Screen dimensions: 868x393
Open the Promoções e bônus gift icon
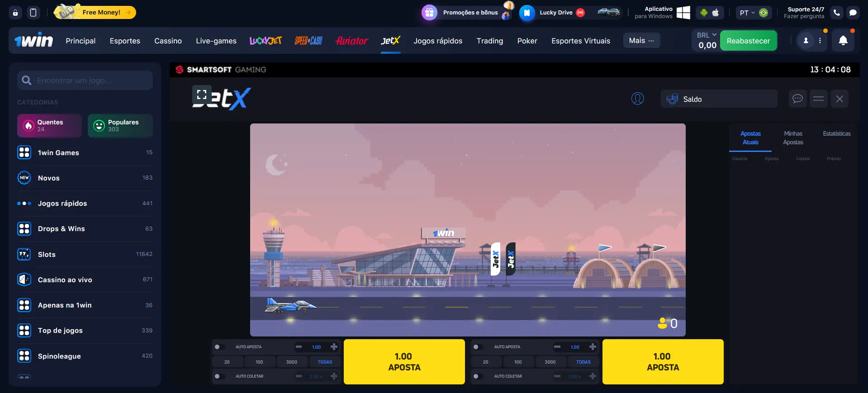[429, 13]
